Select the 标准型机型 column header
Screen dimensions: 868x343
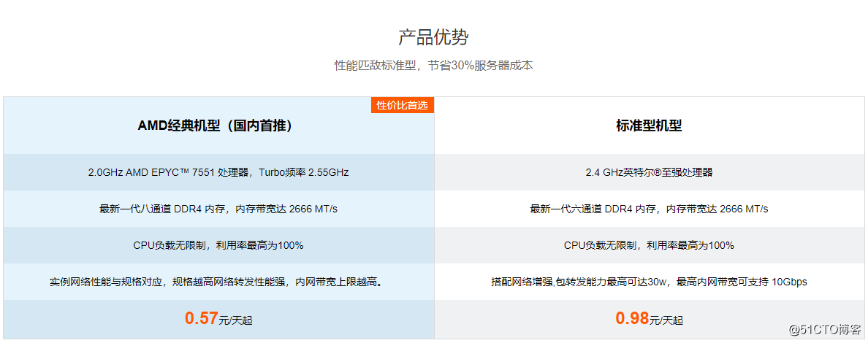649,126
